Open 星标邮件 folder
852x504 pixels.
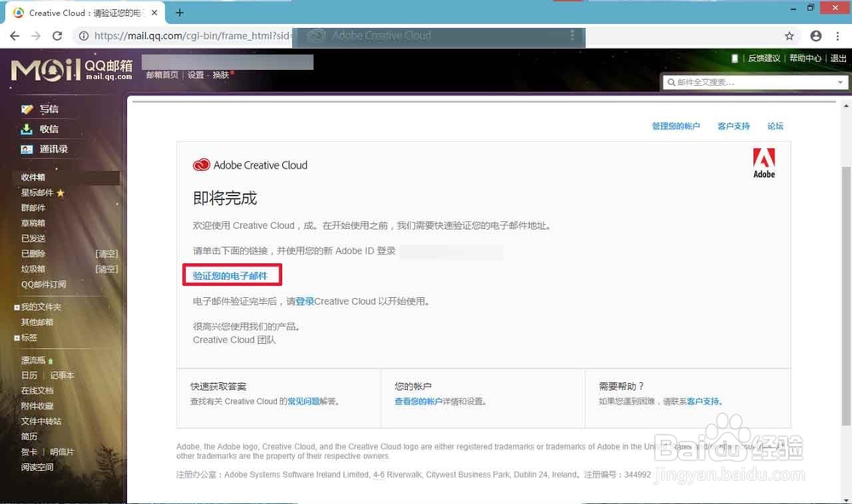point(37,192)
